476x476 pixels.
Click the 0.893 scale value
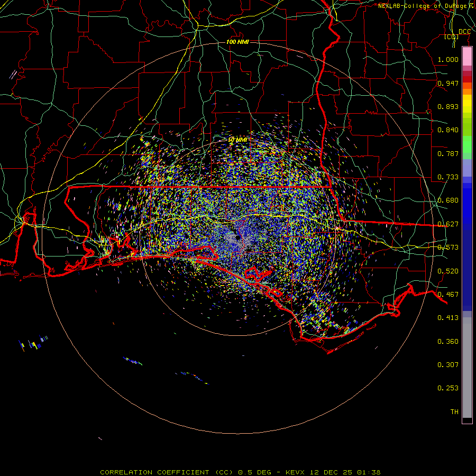click(x=448, y=106)
